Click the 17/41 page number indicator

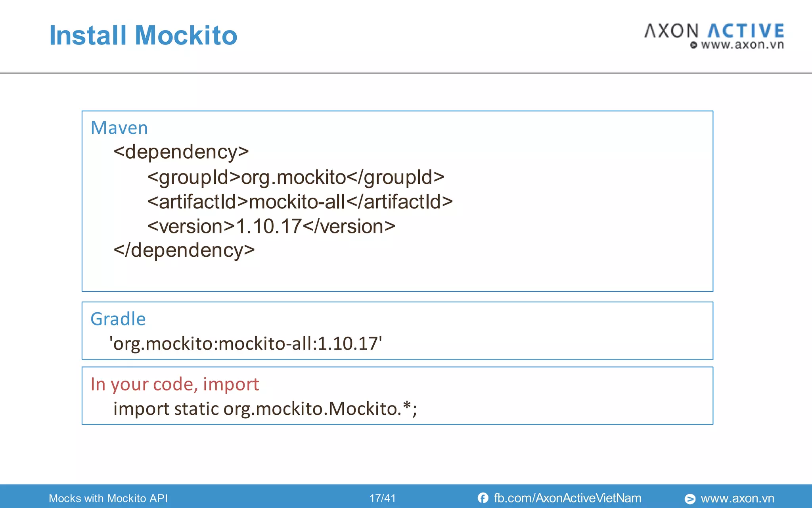(382, 498)
